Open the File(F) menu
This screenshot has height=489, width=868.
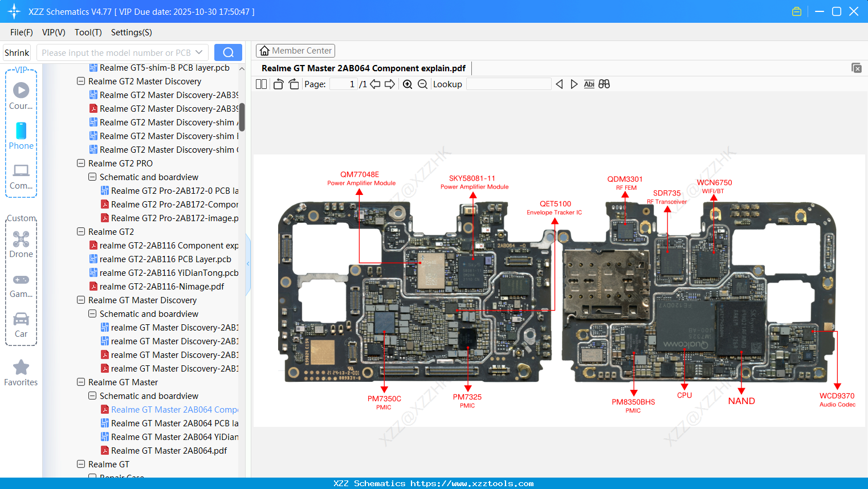point(22,32)
